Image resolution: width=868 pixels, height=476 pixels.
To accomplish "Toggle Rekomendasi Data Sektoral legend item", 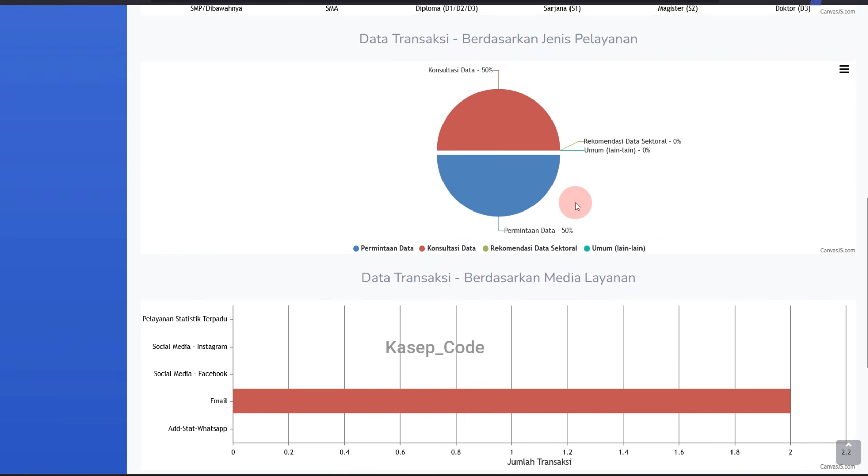I will click(x=529, y=248).
